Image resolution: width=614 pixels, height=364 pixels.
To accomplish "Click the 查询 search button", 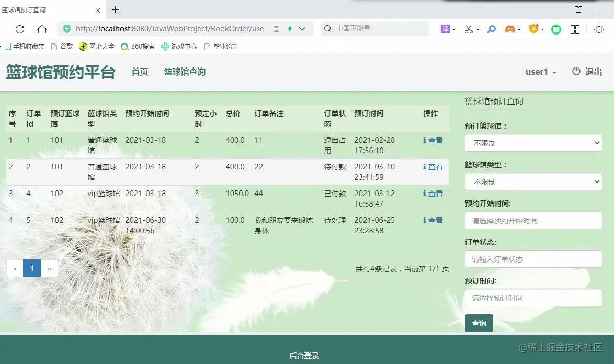I will (479, 323).
